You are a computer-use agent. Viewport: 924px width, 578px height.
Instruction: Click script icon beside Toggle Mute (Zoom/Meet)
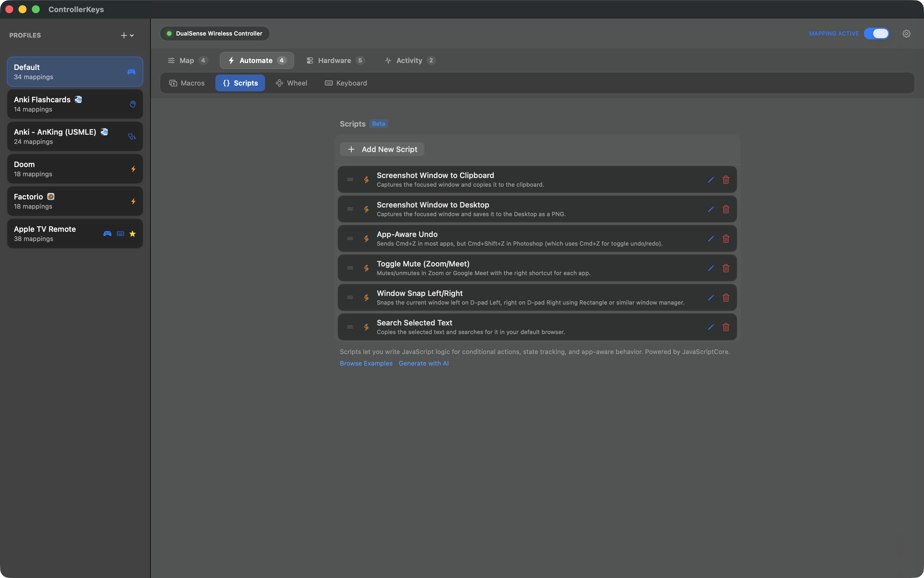coord(366,268)
